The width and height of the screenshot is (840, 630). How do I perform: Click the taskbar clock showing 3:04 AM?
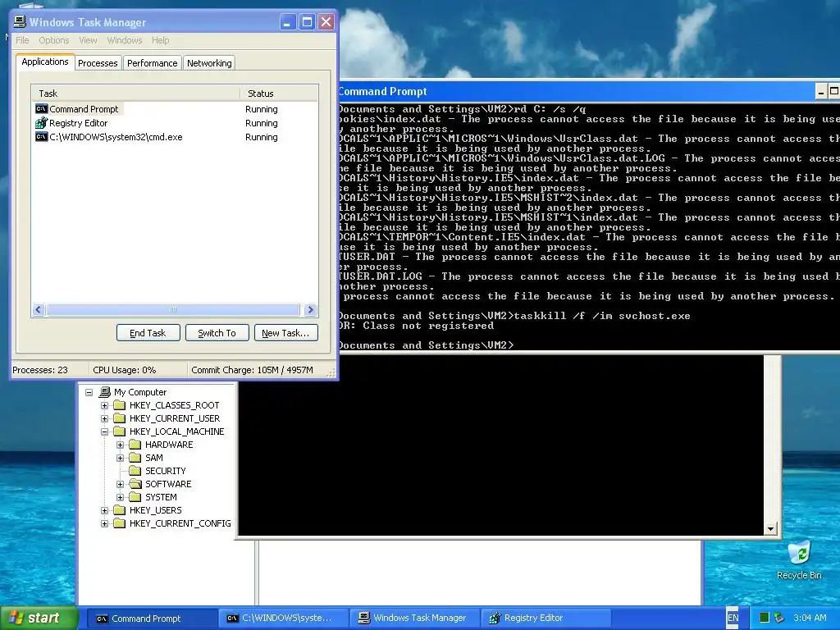click(x=810, y=618)
